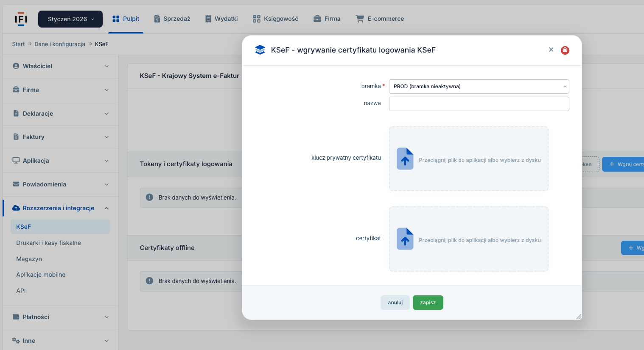Click upload icon for klucz prywatny certyfikatu
This screenshot has width=644, height=350.
[x=405, y=159]
